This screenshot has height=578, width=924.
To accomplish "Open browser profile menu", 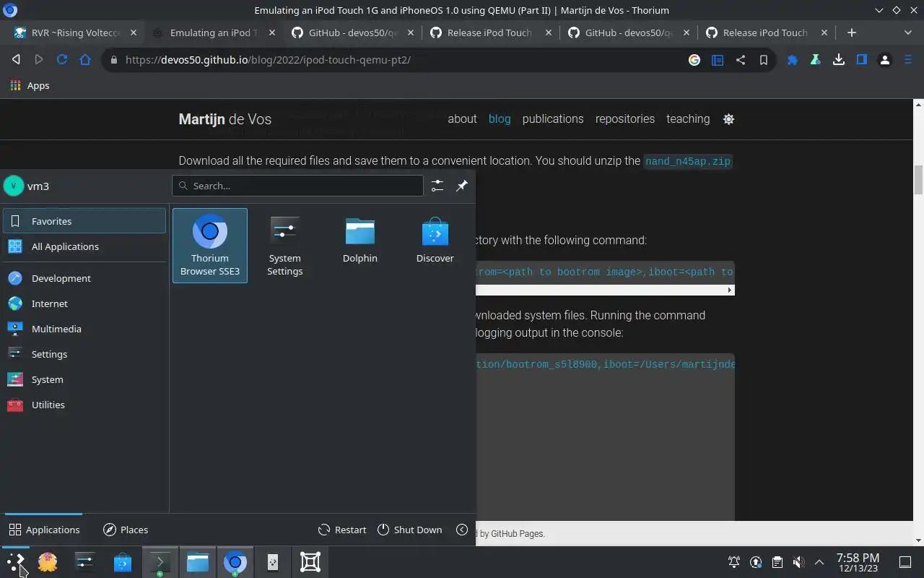I will pos(885,60).
